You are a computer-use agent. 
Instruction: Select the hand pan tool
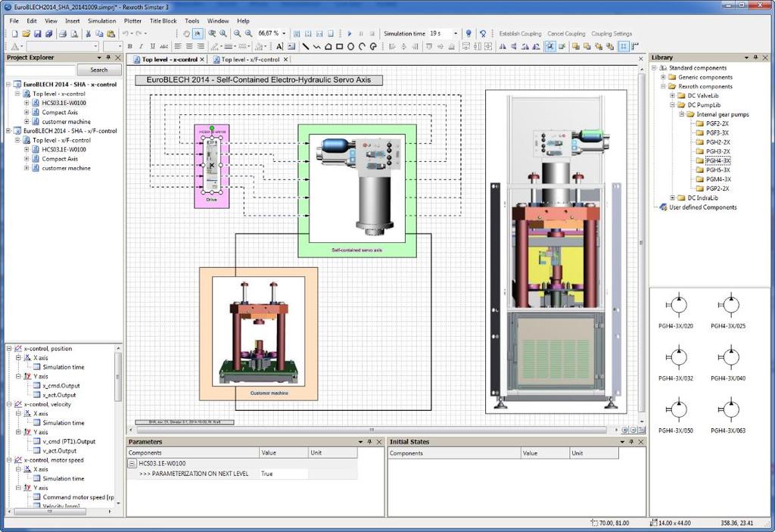pos(186,33)
